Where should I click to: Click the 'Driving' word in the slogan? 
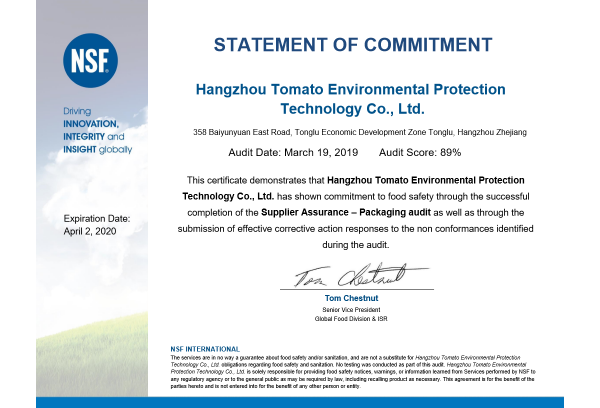pos(77,111)
